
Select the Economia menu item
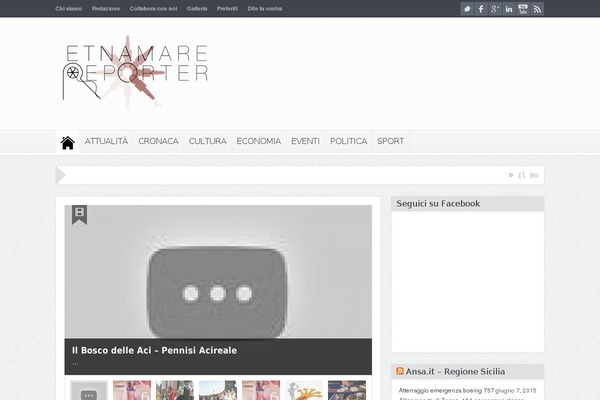click(259, 141)
